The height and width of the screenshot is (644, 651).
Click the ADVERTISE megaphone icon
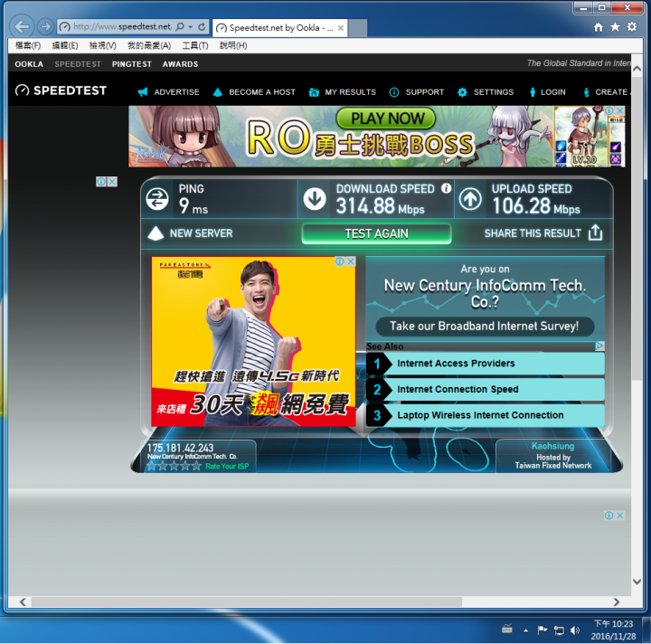[143, 91]
